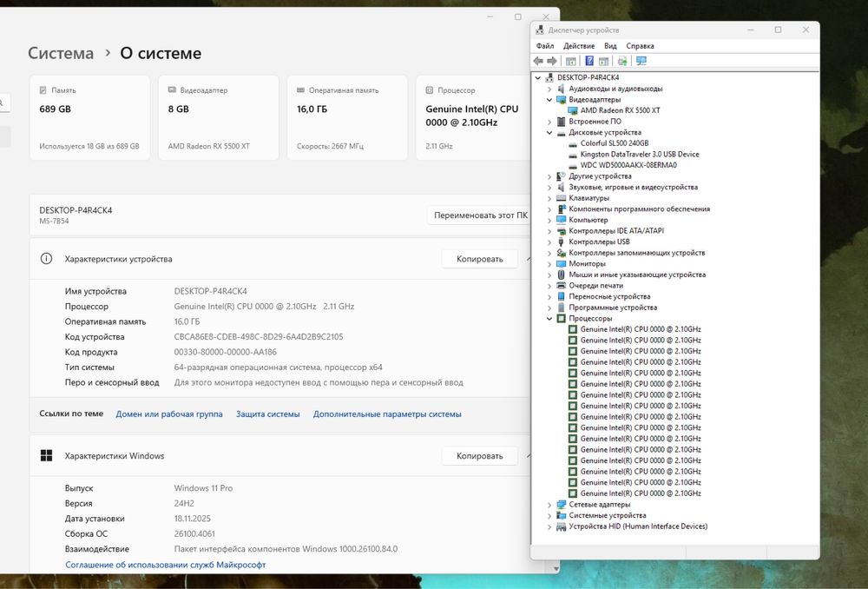The image size is (868, 589).
Task: Collapse the DESKTOP-P4R4CK4 root node
Action: 538,77
